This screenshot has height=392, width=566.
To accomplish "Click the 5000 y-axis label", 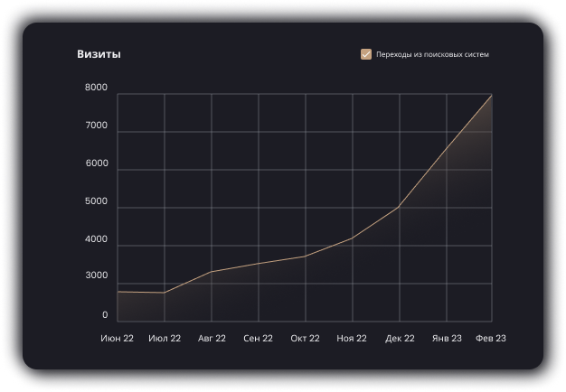I will pos(96,201).
